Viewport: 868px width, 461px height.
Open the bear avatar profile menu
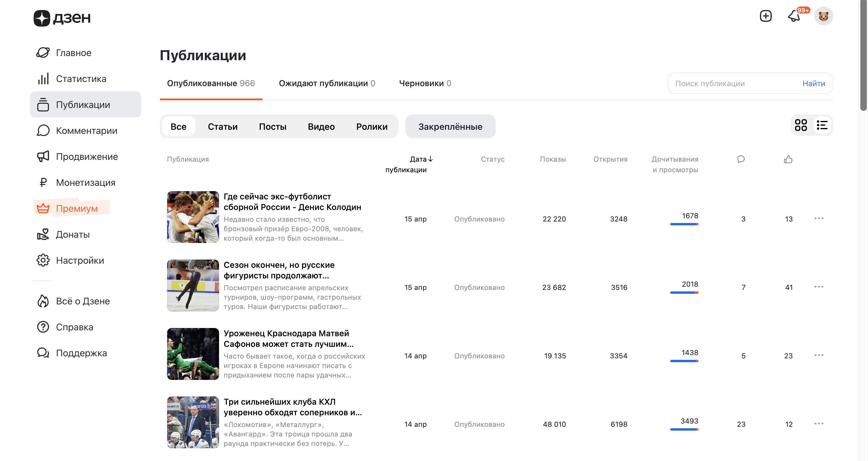823,16
